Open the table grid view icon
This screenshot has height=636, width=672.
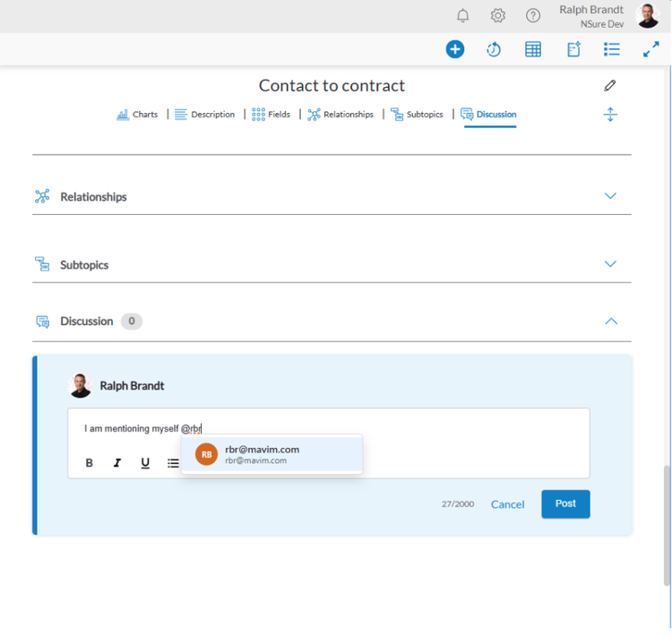pos(533,49)
